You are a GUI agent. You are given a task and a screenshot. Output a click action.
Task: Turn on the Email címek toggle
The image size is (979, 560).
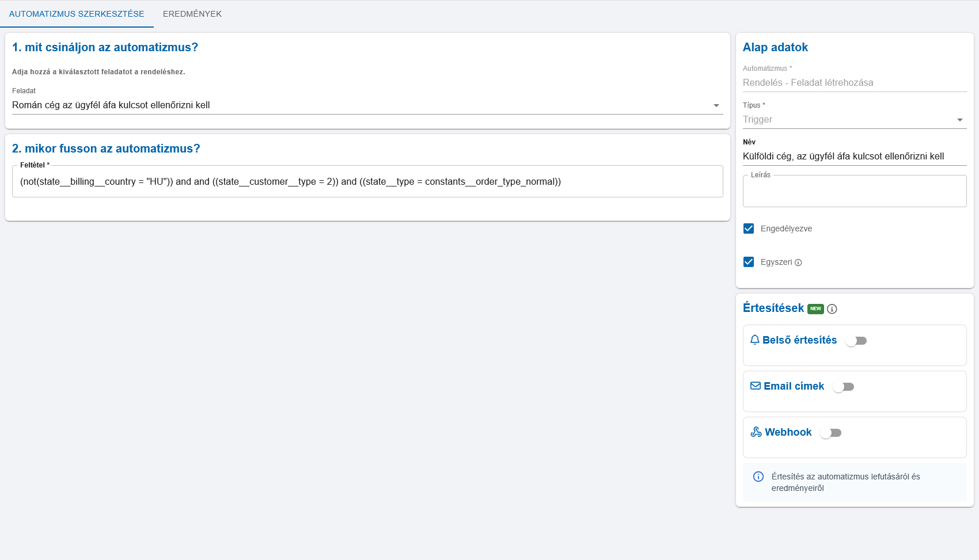coord(844,387)
